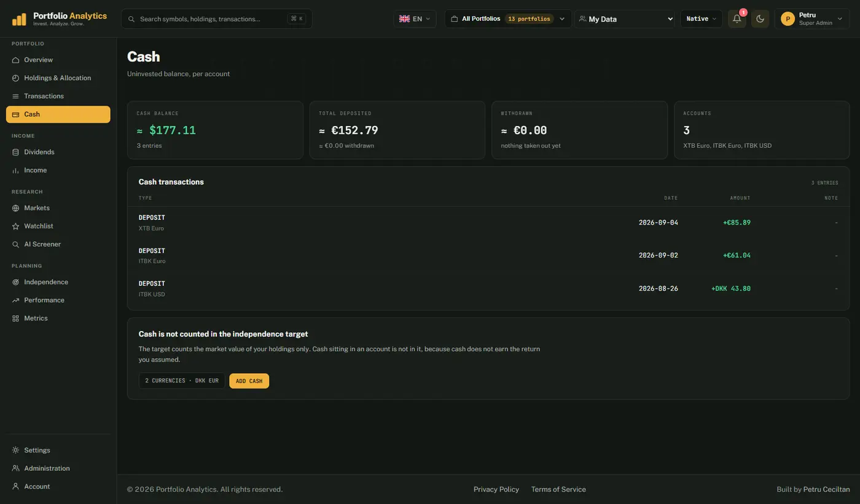Open the My Data dropdown
Screen dimensions: 860x504
[625, 19]
